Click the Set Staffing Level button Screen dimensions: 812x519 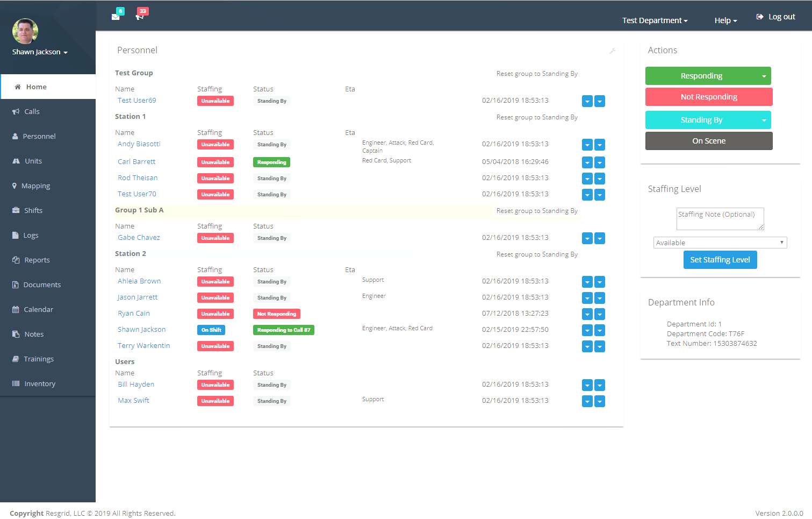720,260
